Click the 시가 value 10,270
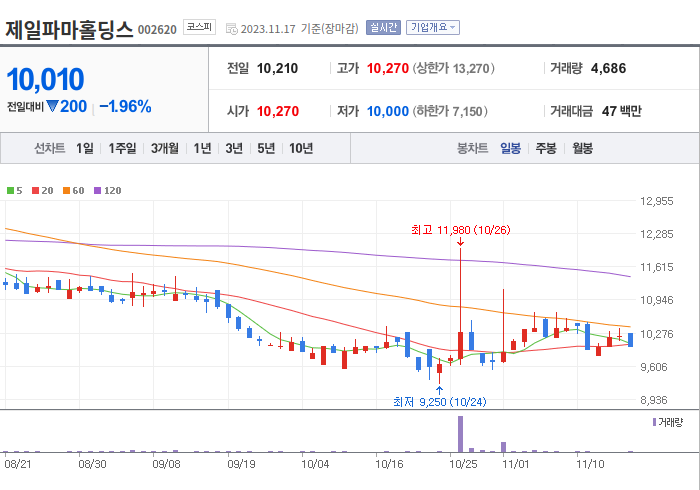The image size is (700, 490). (x=278, y=111)
